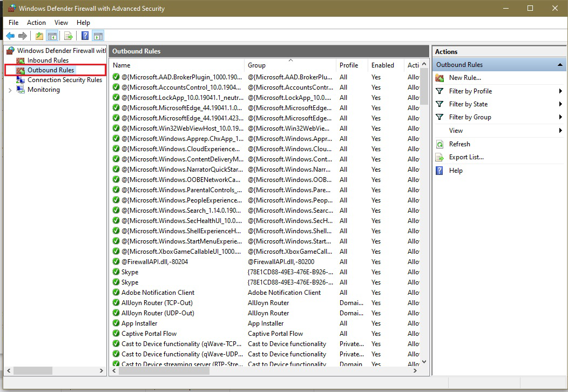Click the rules list scroll up arrow

click(424, 64)
